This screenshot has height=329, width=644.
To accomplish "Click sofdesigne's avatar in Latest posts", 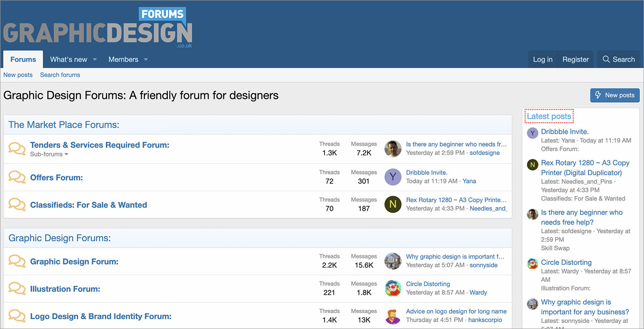I will coord(532,214).
